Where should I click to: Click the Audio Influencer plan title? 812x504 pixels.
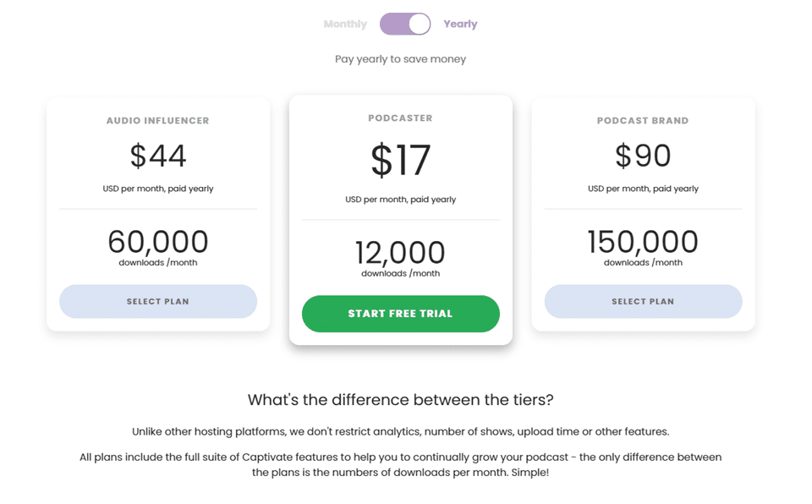[157, 120]
